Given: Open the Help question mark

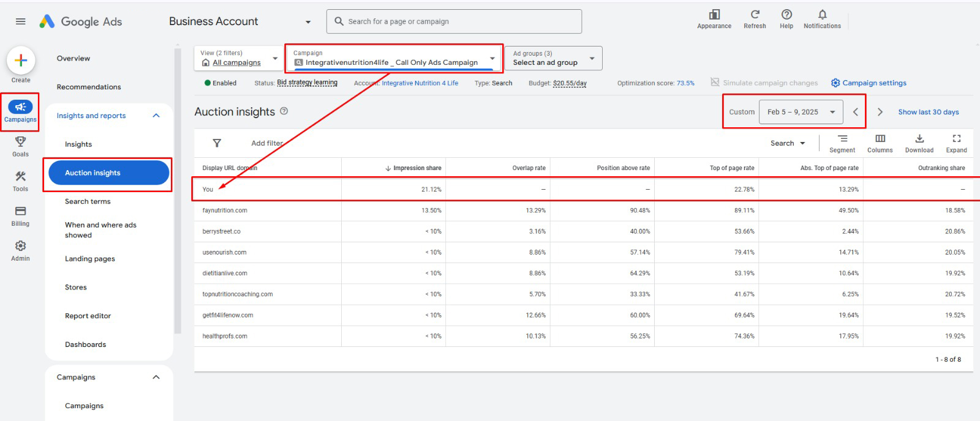Looking at the screenshot, I should [786, 19].
